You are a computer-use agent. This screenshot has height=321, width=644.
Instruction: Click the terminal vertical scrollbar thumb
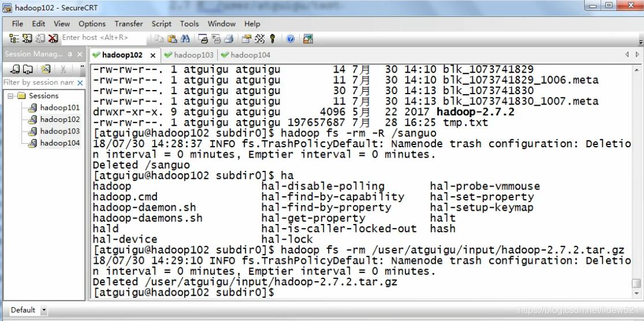[x=636, y=283]
